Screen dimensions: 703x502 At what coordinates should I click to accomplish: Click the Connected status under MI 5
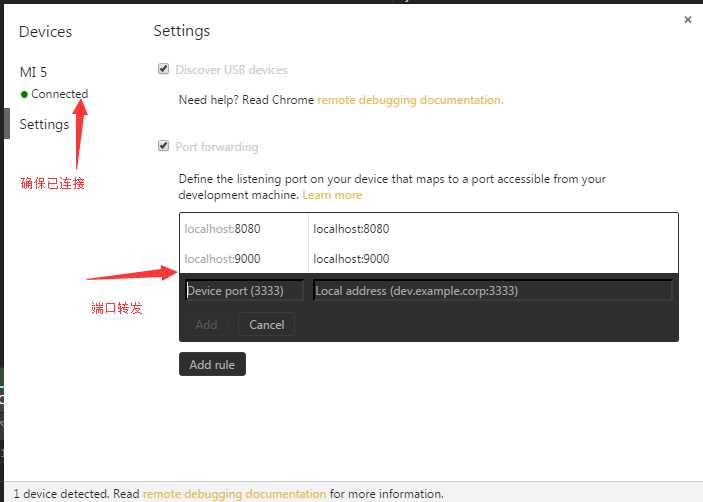click(x=60, y=94)
